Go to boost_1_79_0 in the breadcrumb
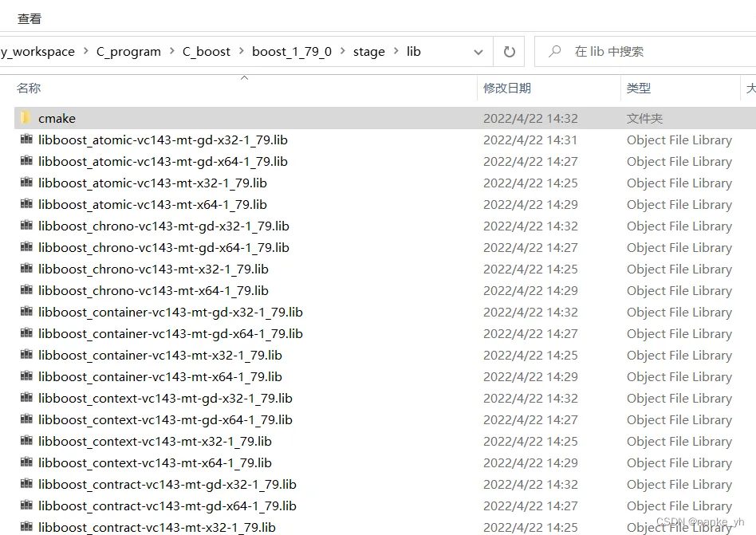 pos(292,52)
